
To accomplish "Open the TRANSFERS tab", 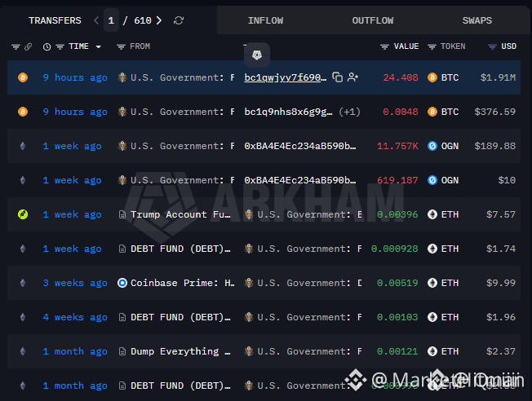I will [55, 20].
